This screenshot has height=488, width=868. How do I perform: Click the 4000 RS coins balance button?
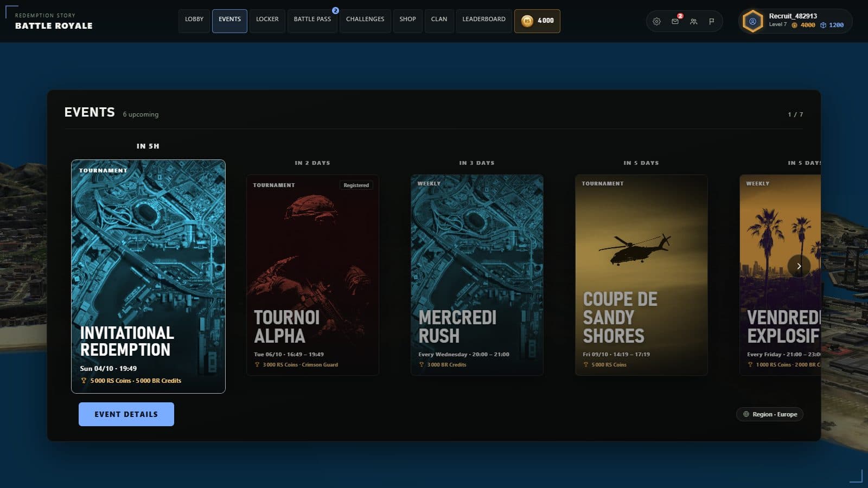(537, 21)
